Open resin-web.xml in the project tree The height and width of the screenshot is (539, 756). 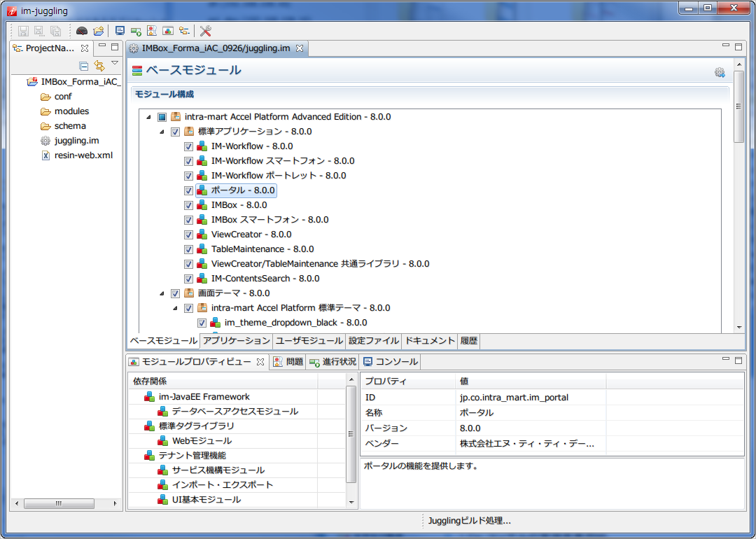[83, 155]
